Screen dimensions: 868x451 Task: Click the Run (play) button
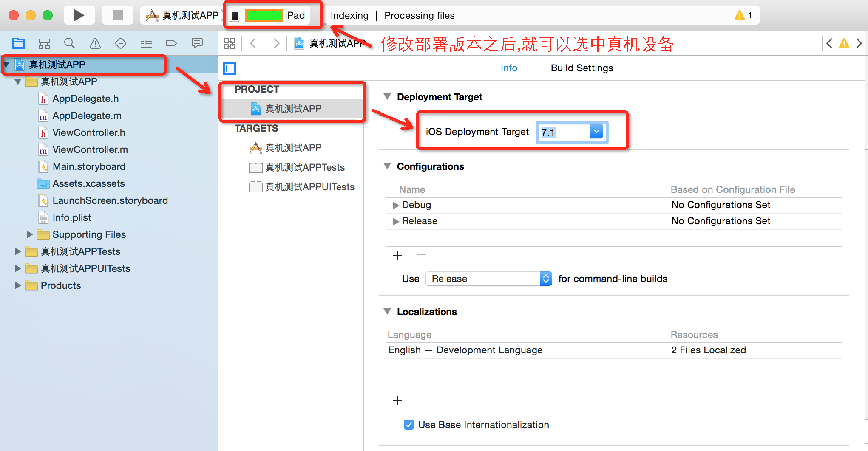point(79,15)
